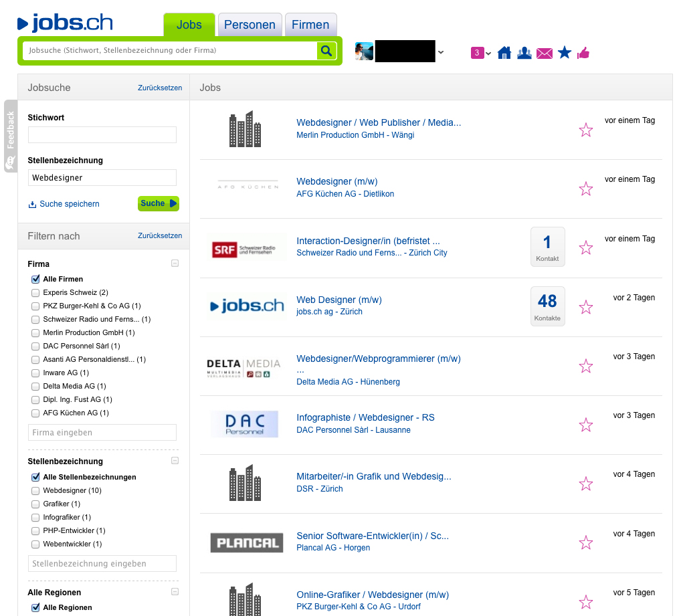
Task: Click the Plancal company logo
Action: (247, 542)
